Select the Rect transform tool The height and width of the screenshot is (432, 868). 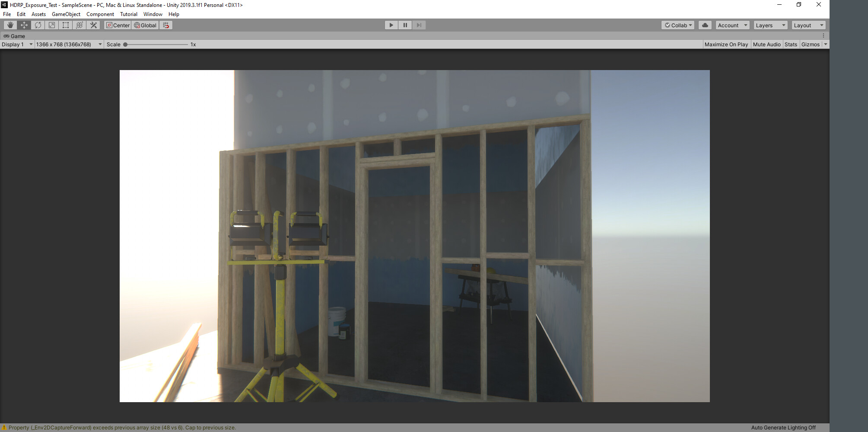pyautogui.click(x=65, y=25)
